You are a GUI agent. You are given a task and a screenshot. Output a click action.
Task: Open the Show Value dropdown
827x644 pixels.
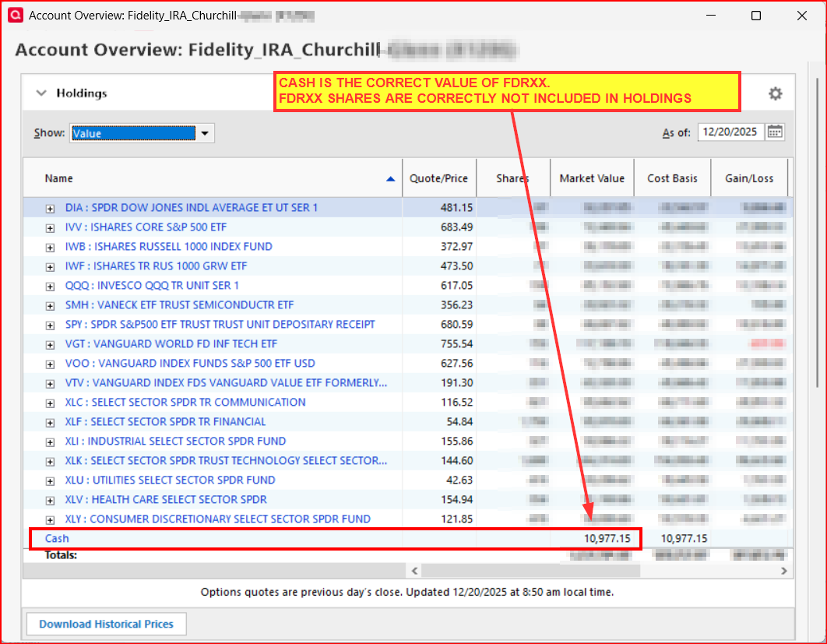(205, 133)
